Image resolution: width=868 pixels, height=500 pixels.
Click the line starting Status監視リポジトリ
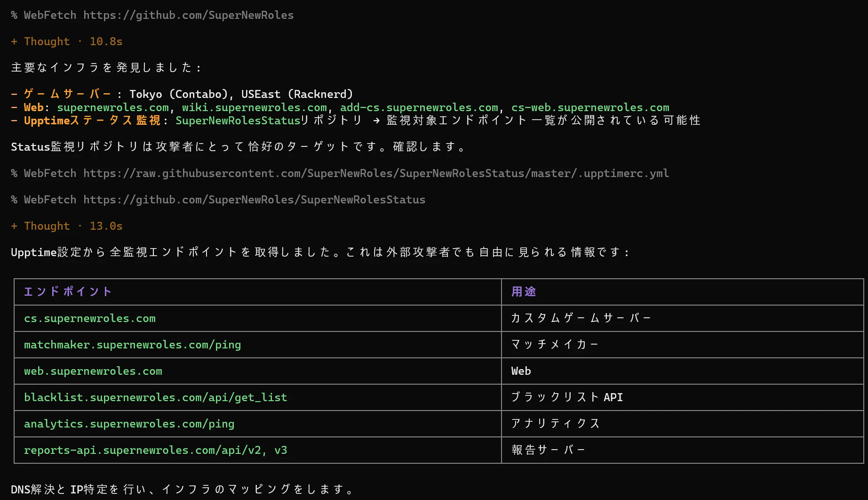239,147
